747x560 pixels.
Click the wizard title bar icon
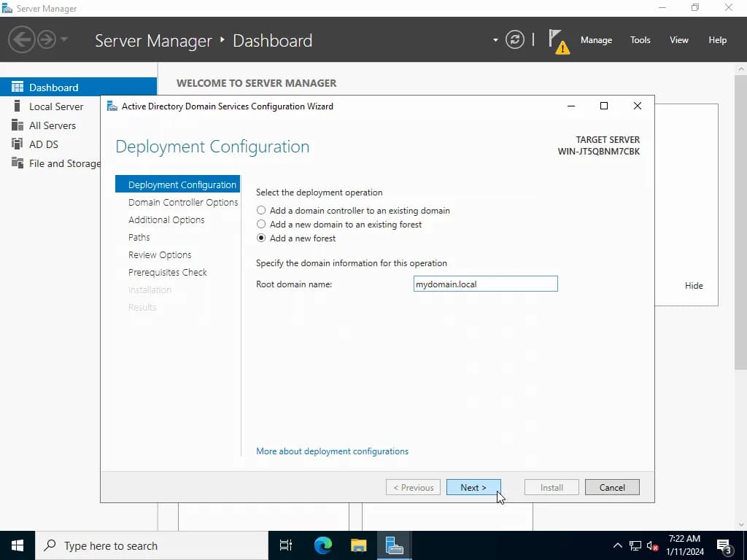[x=112, y=106]
